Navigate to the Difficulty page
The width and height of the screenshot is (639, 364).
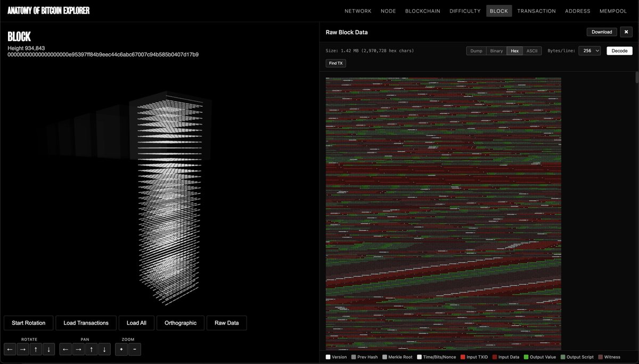(465, 11)
